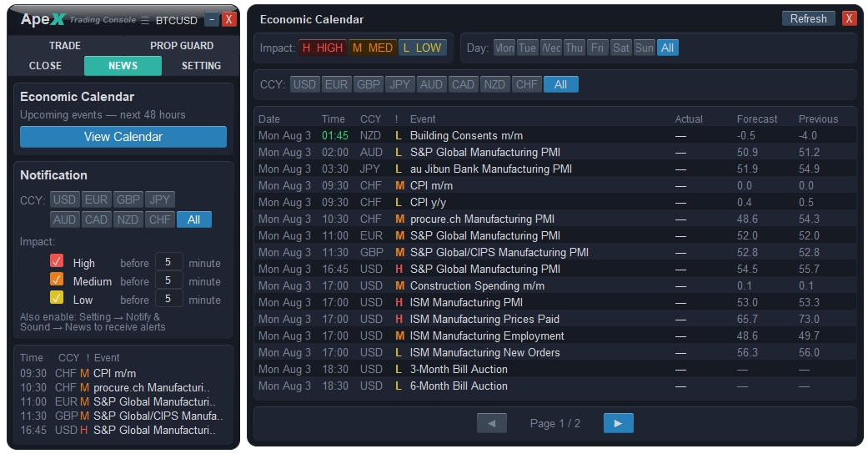Select 6-Month Bill Auction row
The image size is (868, 454).
pyautogui.click(x=555, y=386)
